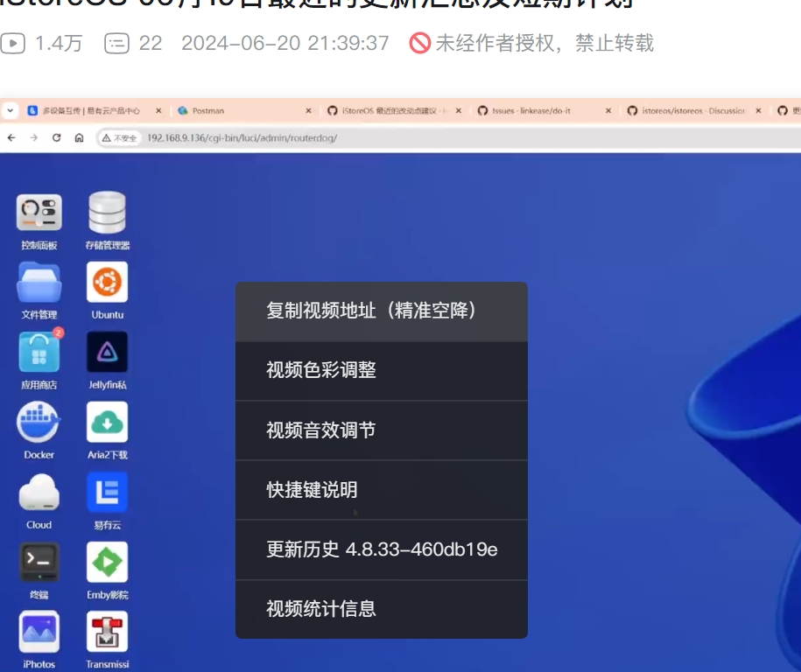Open the browser tab search dropdown

point(10,111)
